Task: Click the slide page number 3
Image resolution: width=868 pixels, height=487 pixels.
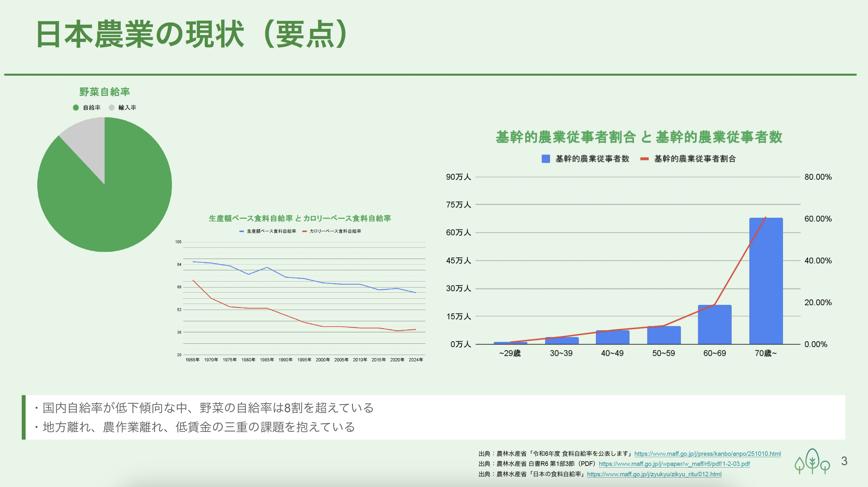Action: click(x=844, y=461)
